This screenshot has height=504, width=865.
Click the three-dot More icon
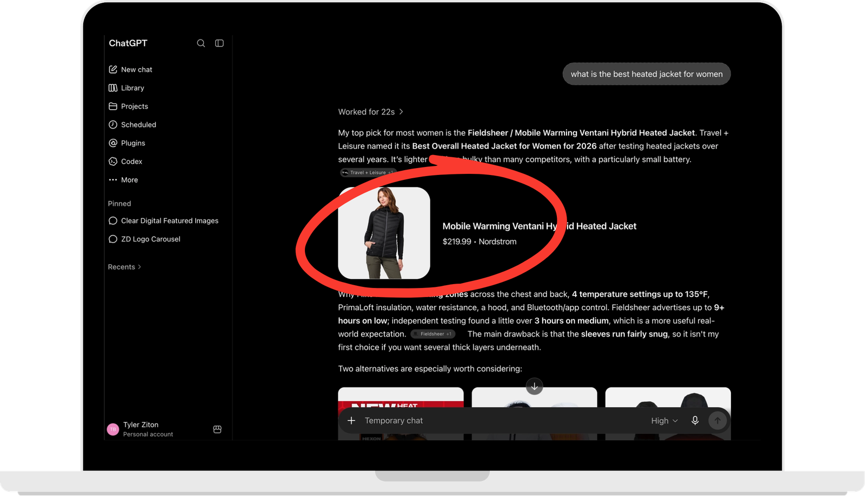pyautogui.click(x=113, y=180)
